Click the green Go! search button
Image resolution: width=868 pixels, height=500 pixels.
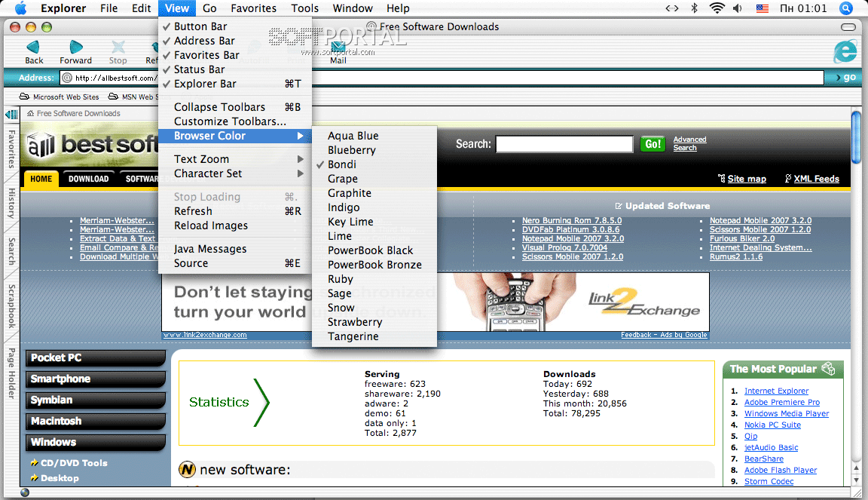[x=653, y=144]
